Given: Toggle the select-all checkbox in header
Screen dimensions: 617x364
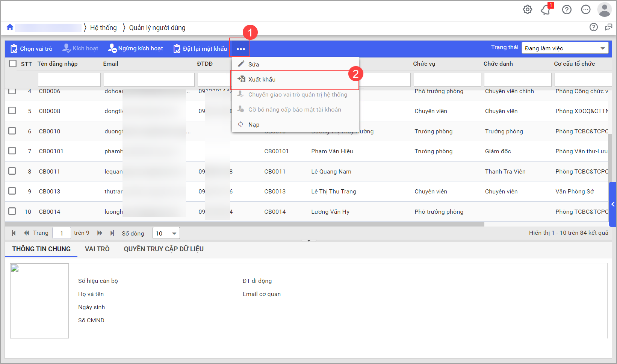Looking at the screenshot, I should pos(13,63).
